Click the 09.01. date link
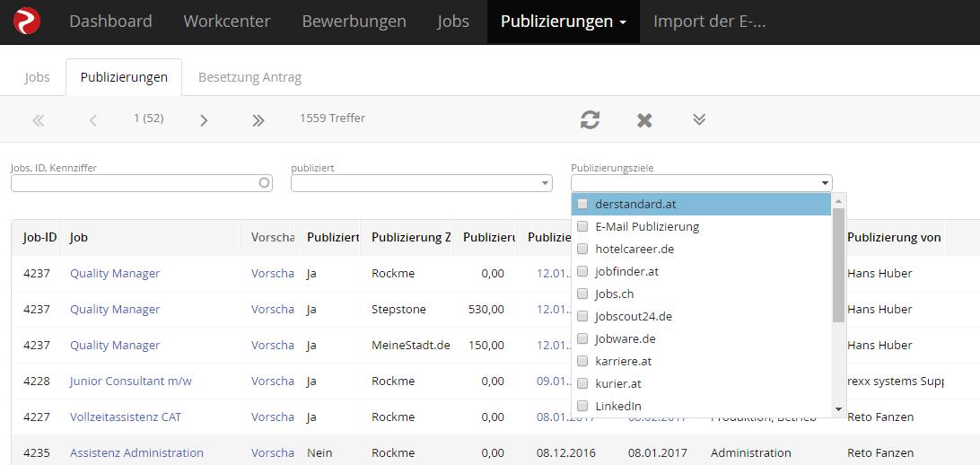This screenshot has width=980, height=465. pyautogui.click(x=554, y=382)
